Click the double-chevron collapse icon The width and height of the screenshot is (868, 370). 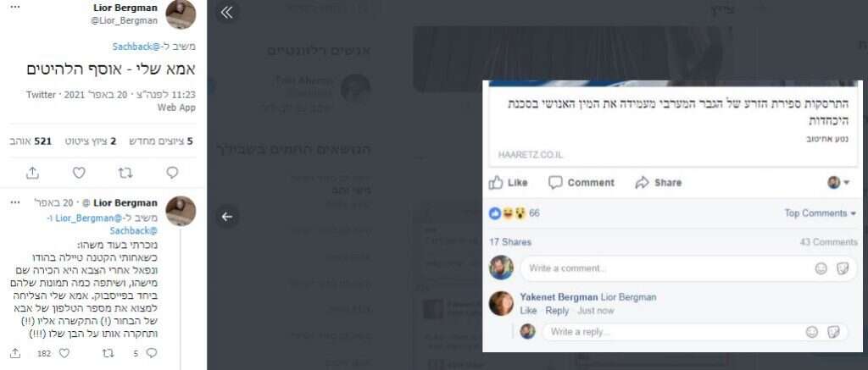point(226,13)
